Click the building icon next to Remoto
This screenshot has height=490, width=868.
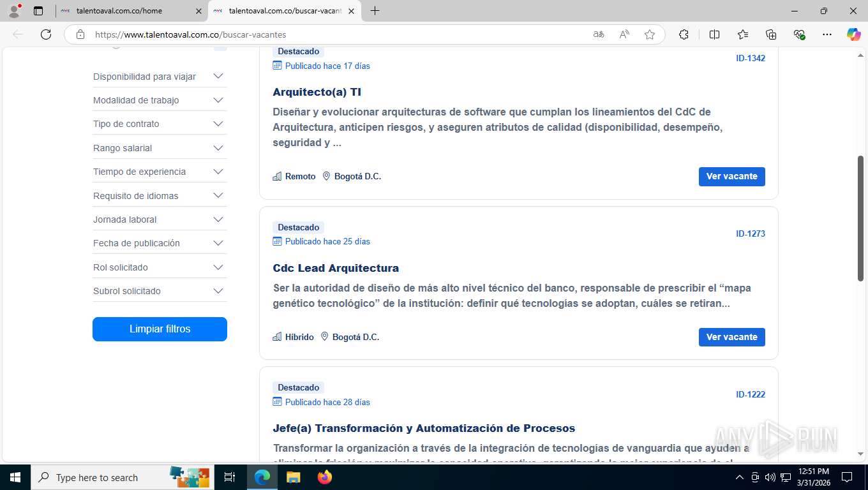pyautogui.click(x=277, y=176)
